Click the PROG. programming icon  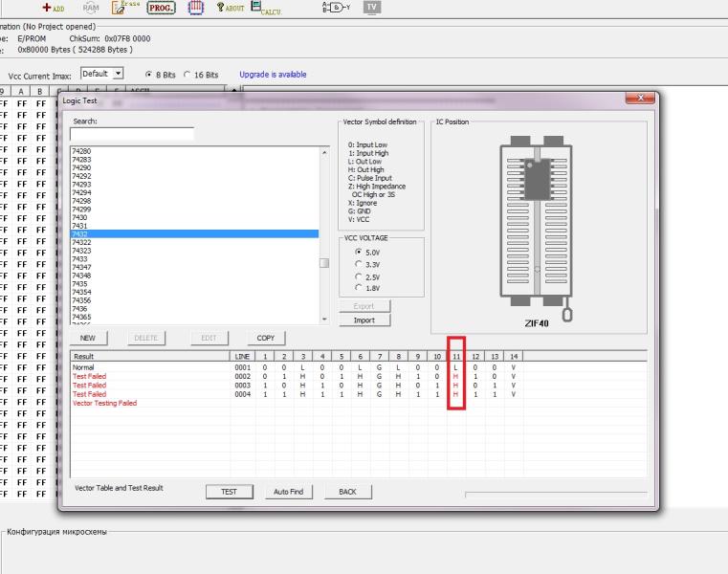point(161,8)
